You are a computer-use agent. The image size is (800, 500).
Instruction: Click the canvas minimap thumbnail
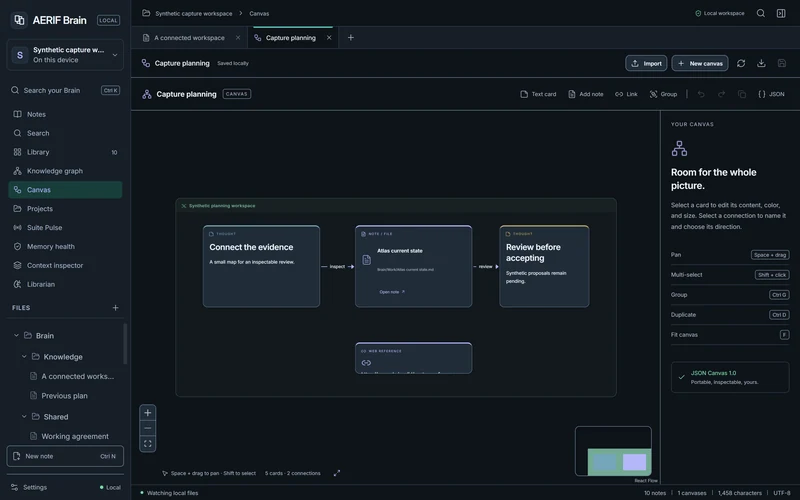(613, 451)
